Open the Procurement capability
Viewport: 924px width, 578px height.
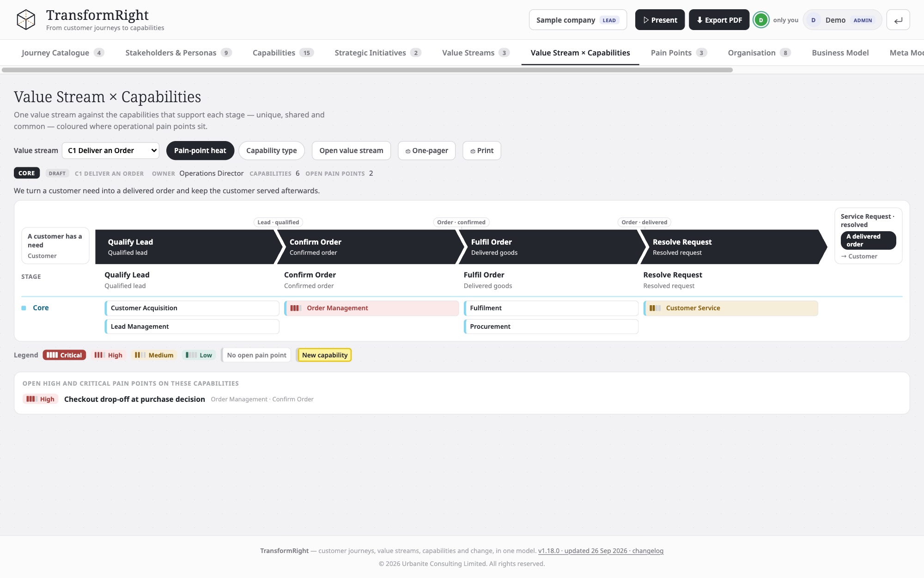pos(551,326)
